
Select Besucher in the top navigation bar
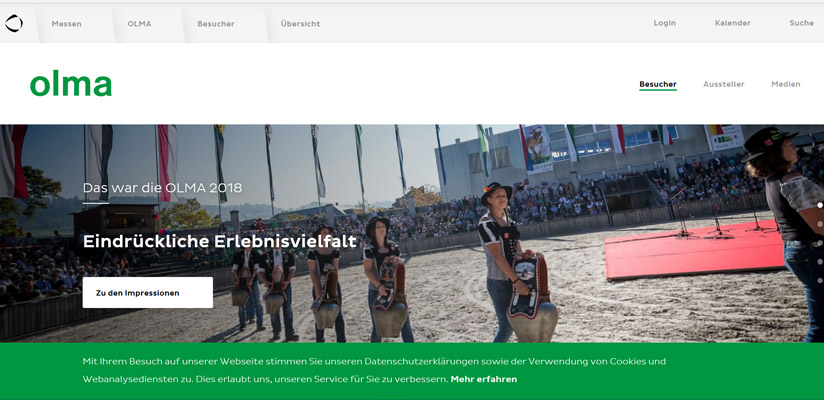pos(216,24)
